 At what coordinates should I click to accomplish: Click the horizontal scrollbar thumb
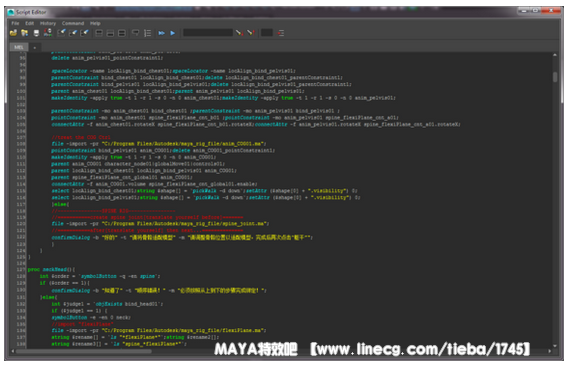tap(83, 351)
